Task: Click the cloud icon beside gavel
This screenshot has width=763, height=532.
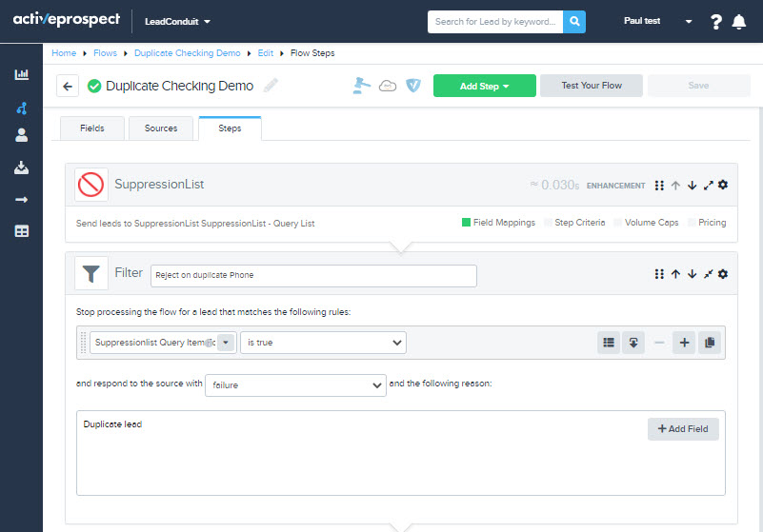Action: point(388,86)
